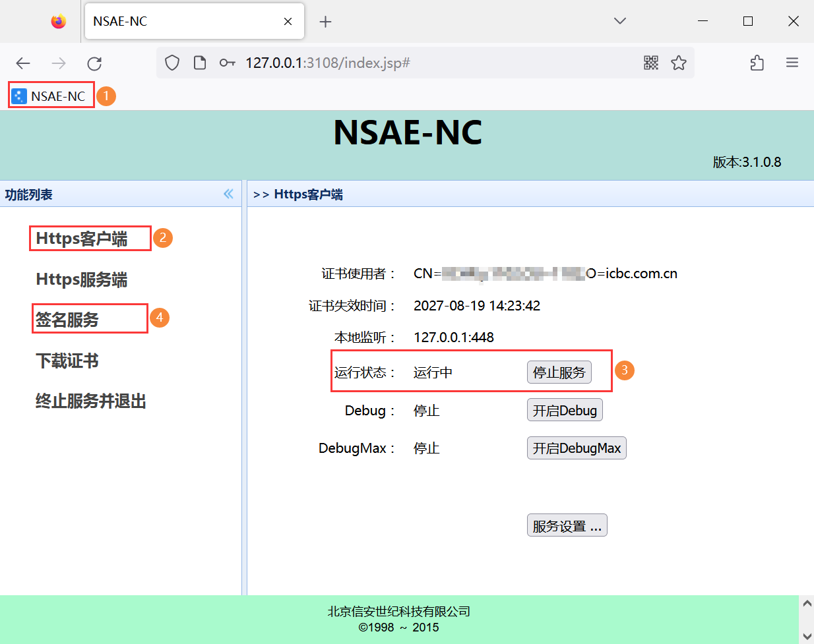Select 终止服务并退出 in the sidebar
The height and width of the screenshot is (644, 814).
[91, 401]
